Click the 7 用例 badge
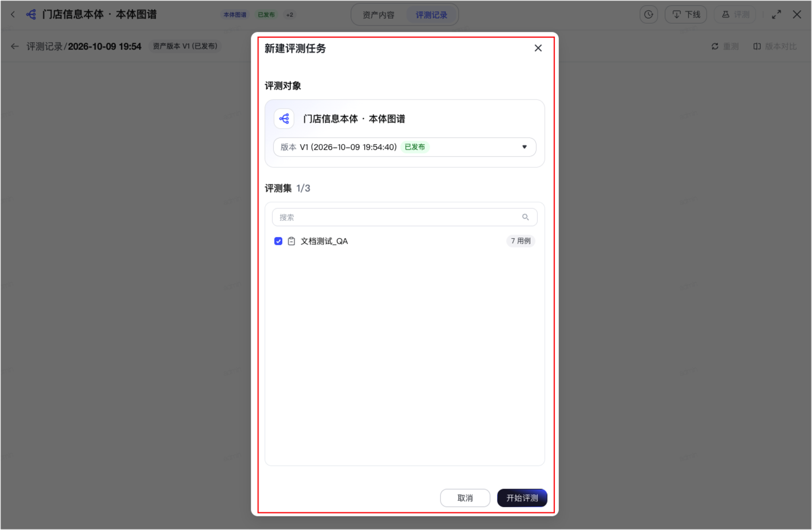The width and height of the screenshot is (812, 530). [521, 241]
